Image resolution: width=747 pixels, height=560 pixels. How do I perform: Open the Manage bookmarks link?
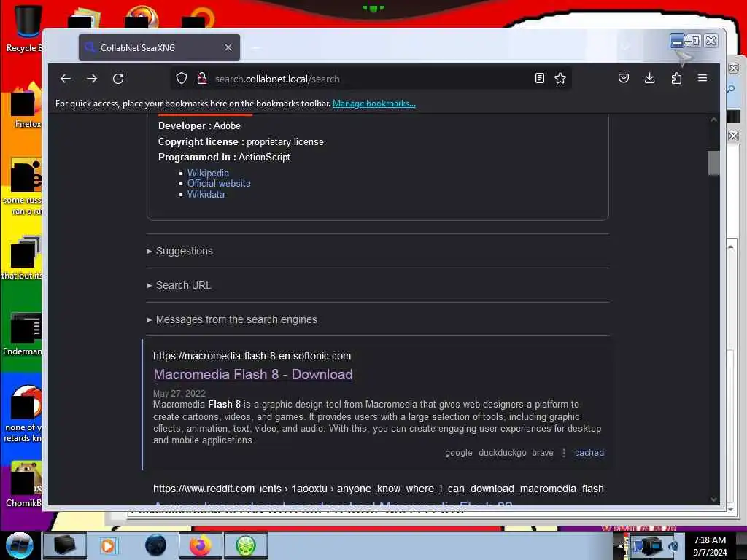tap(374, 104)
